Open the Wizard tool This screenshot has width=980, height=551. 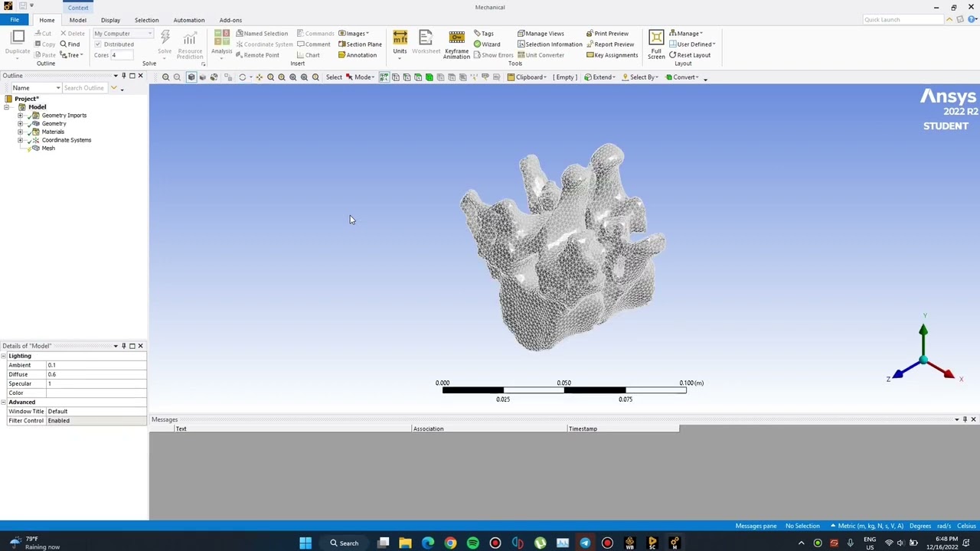coord(486,44)
